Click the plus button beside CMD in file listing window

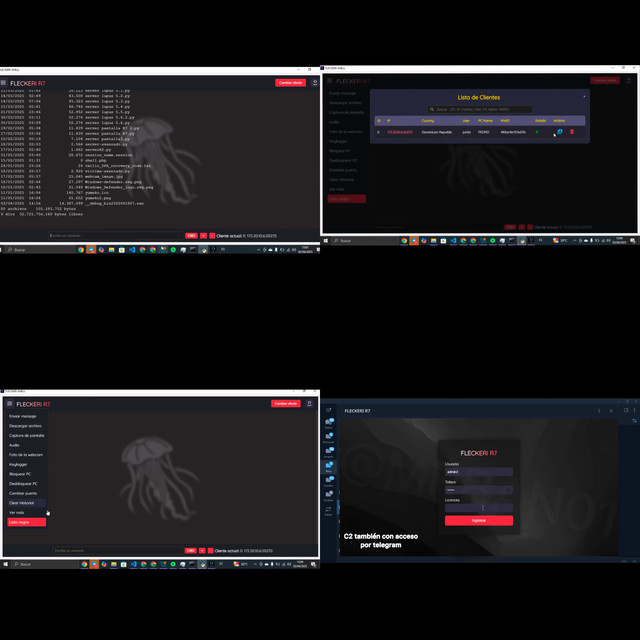(203, 236)
